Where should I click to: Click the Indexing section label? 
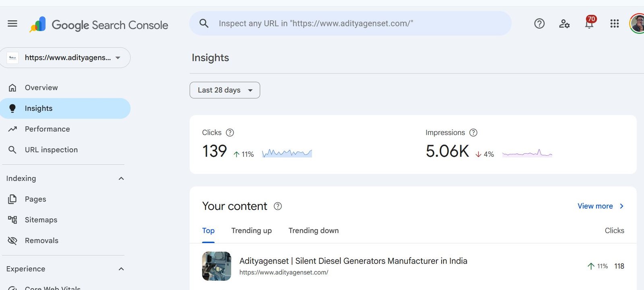tap(21, 179)
